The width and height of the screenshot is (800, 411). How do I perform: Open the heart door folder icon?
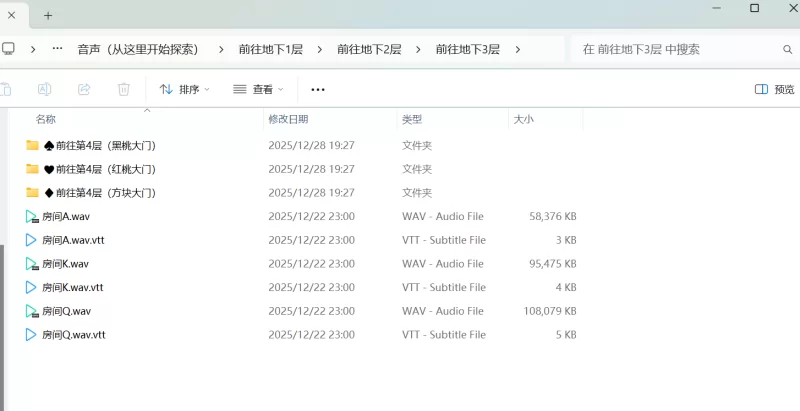tap(32, 169)
